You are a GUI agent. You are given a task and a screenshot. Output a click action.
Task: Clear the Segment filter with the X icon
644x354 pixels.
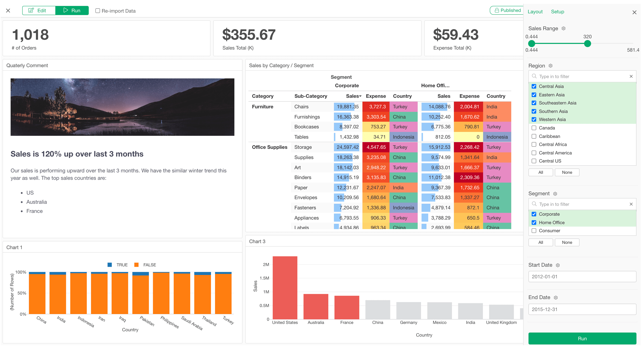(631, 204)
